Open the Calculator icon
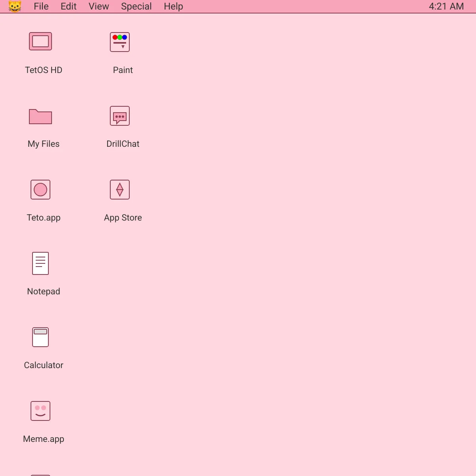Screen dimensions: 476x476 tap(40, 337)
